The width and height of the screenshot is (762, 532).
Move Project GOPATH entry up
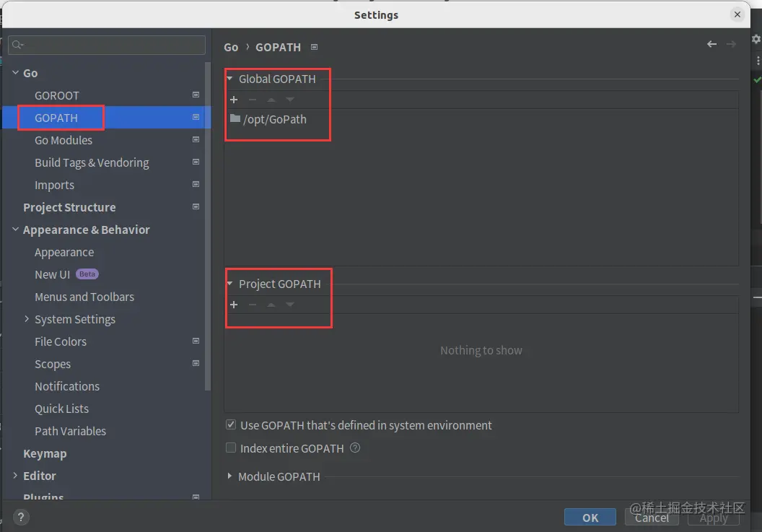pyautogui.click(x=271, y=305)
